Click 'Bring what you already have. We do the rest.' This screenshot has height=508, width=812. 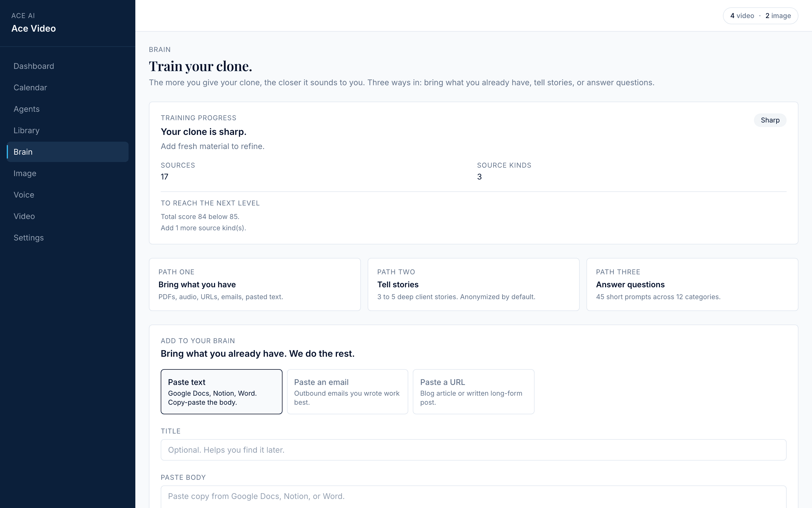coord(257,354)
